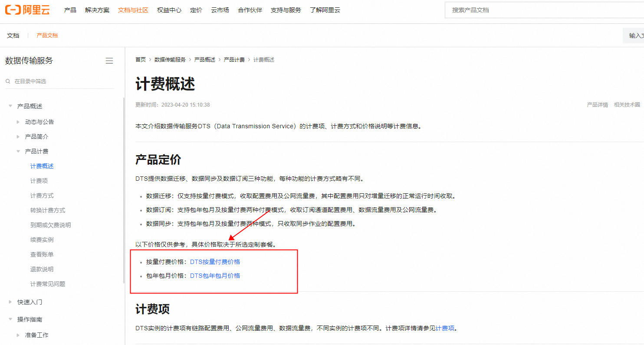The image size is (644, 345).
Task: Select 退款说明 in the sidebar
Action: tap(42, 270)
